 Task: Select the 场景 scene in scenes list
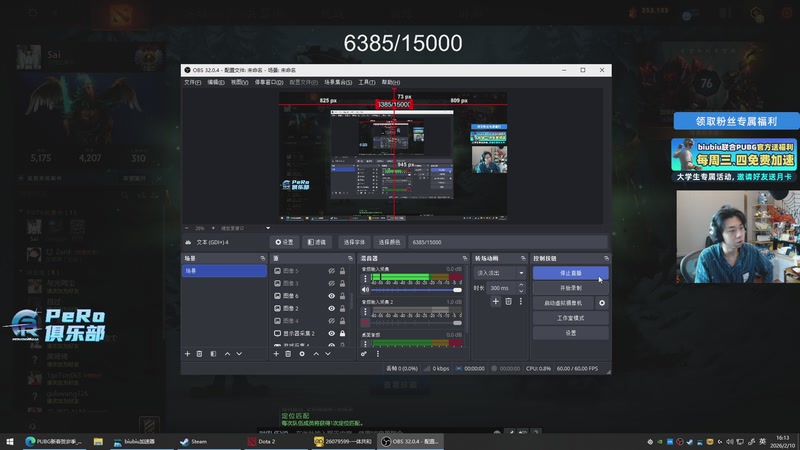click(x=224, y=271)
